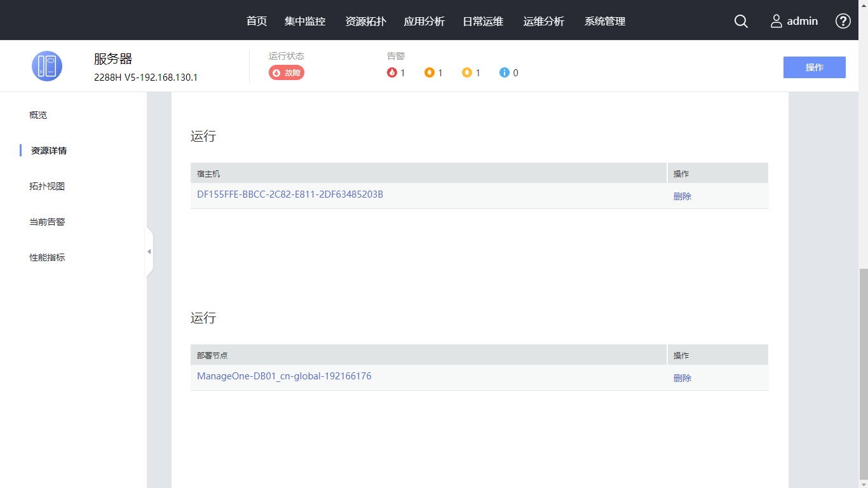The width and height of the screenshot is (868, 488).
Task: Open ManageOne-DB01_cn-global-192166176 node link
Action: (284, 376)
